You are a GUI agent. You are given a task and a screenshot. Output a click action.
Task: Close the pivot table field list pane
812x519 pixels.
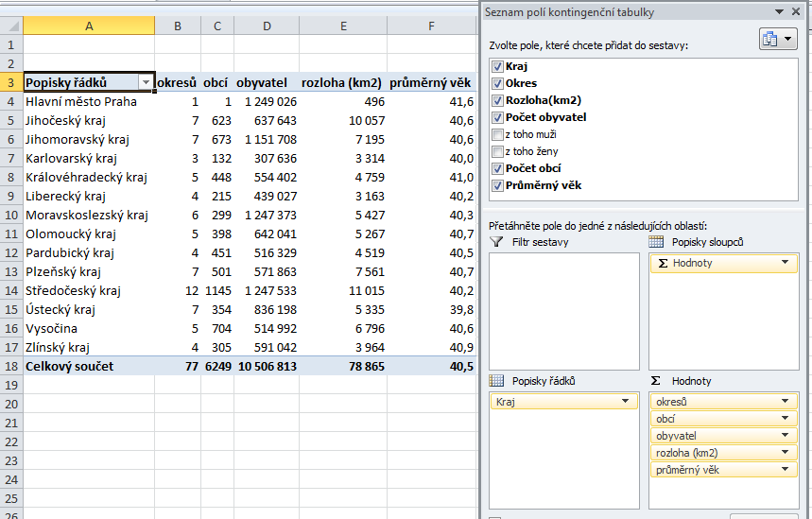coord(796,11)
